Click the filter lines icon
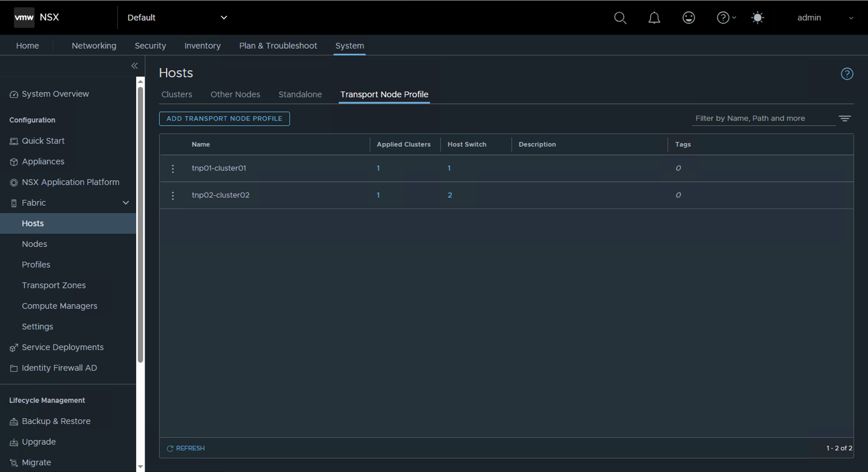 845,118
